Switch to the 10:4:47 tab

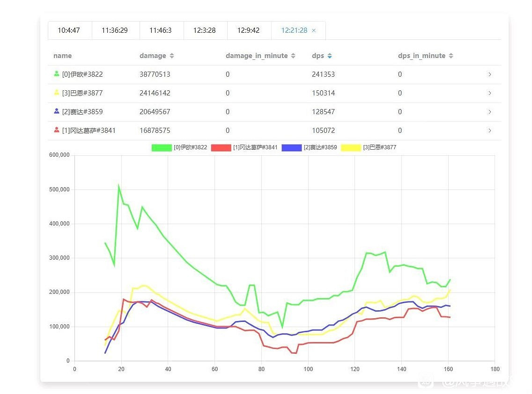click(69, 30)
